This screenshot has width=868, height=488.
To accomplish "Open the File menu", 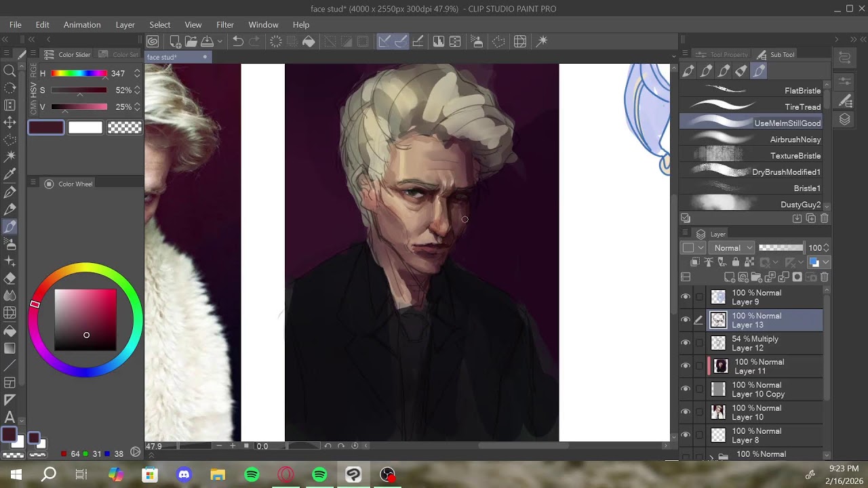I will click(15, 24).
